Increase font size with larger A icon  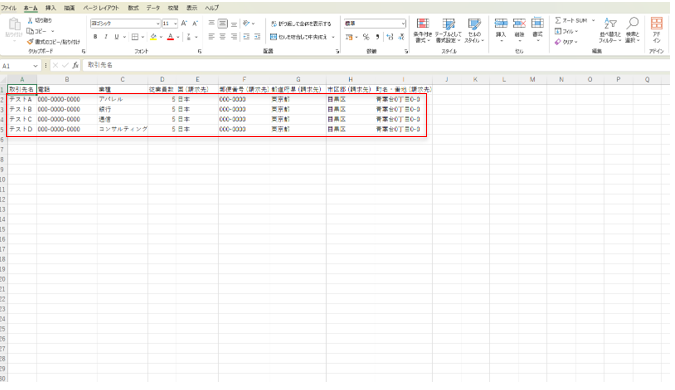click(184, 23)
